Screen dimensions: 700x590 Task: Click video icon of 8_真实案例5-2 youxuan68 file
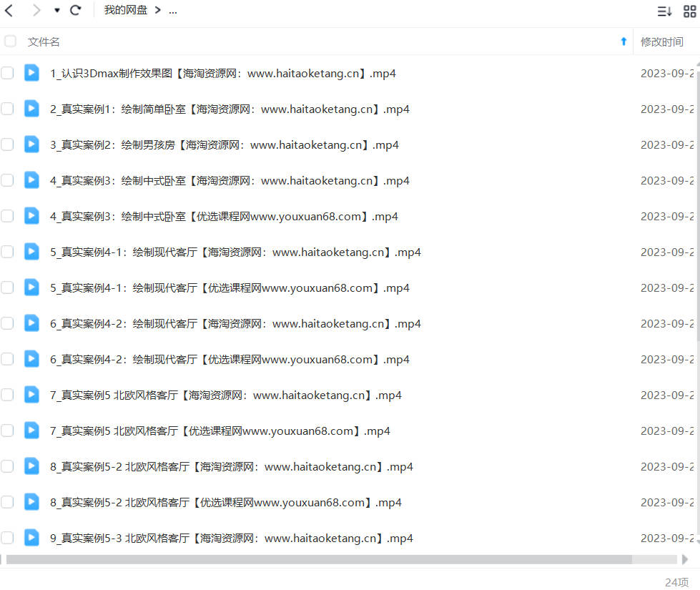(x=31, y=502)
